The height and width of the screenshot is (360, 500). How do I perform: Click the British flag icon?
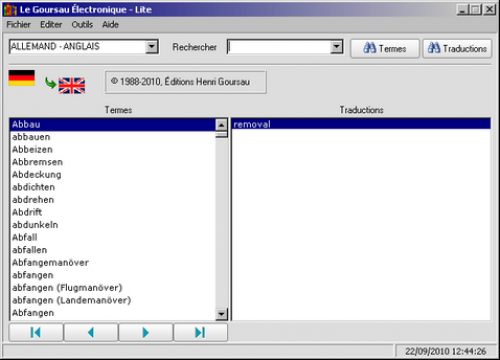point(72,86)
